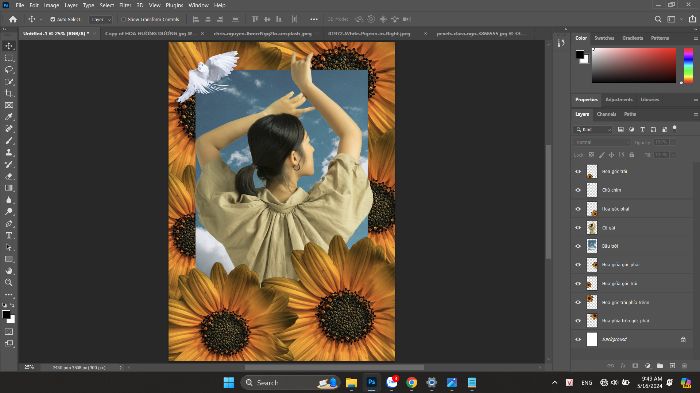700x393 pixels.
Task: Open the Auto-Select Layer dropdown
Action: (x=100, y=19)
